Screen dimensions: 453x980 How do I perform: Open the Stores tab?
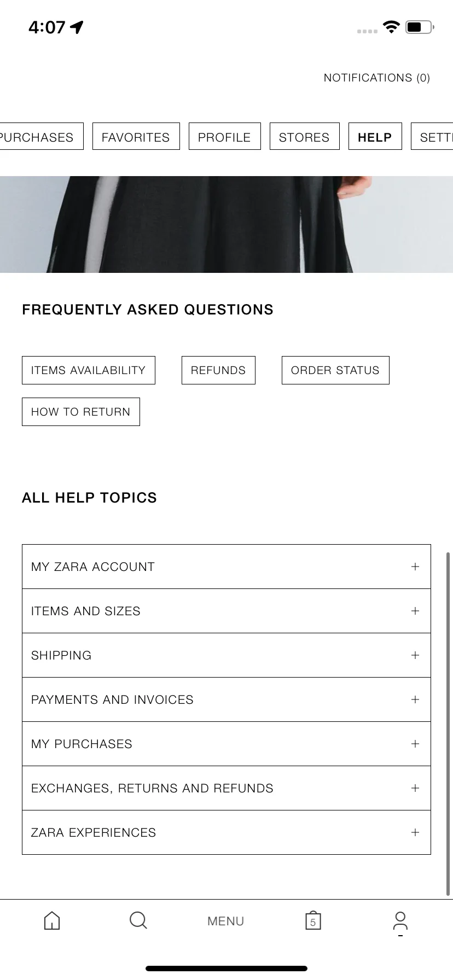304,137
